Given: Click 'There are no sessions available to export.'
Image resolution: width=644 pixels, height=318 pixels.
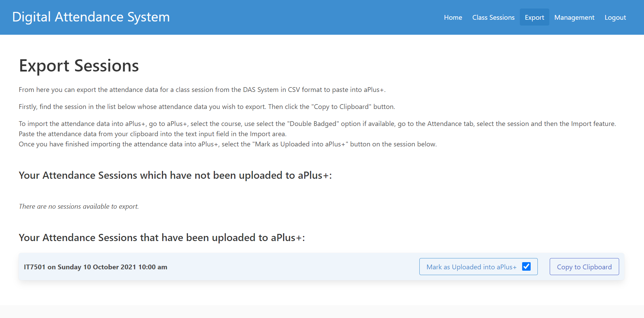Looking at the screenshot, I should coord(79,206).
